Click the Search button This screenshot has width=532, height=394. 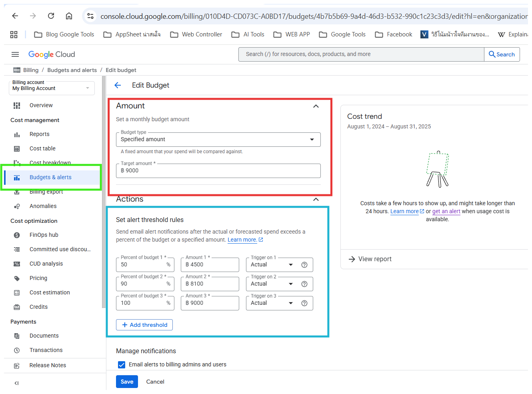click(x=502, y=54)
